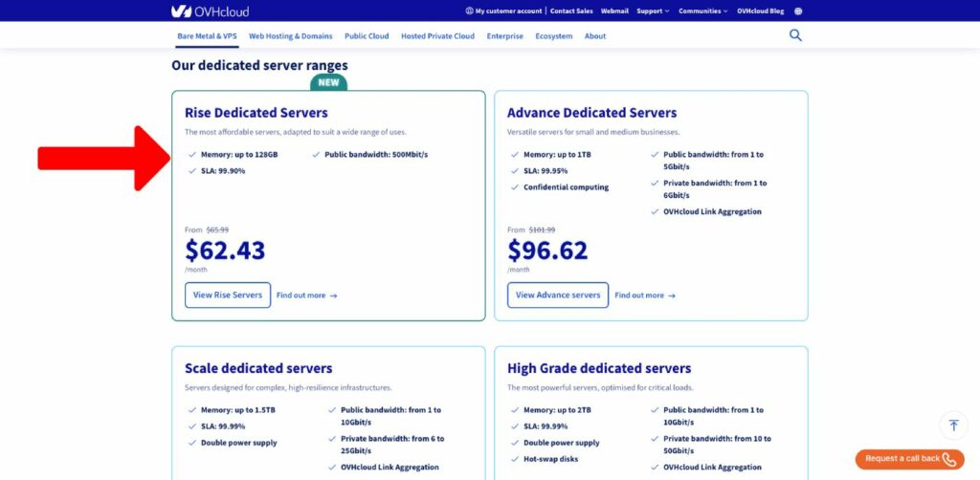Expand the Support dropdown

pyautogui.click(x=653, y=11)
